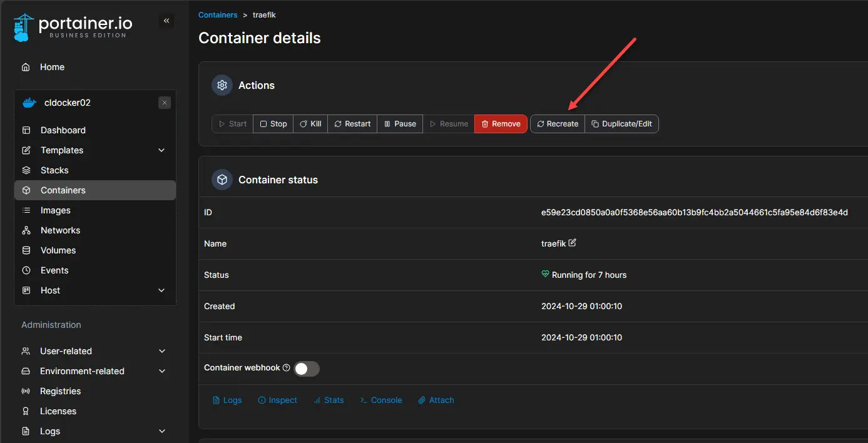Open the Stats link
Screen dimensions: 868x443
[x=329, y=400]
